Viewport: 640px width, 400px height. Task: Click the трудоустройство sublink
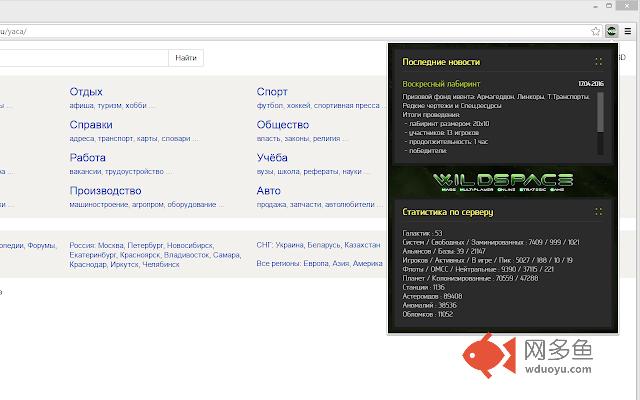coord(134,171)
